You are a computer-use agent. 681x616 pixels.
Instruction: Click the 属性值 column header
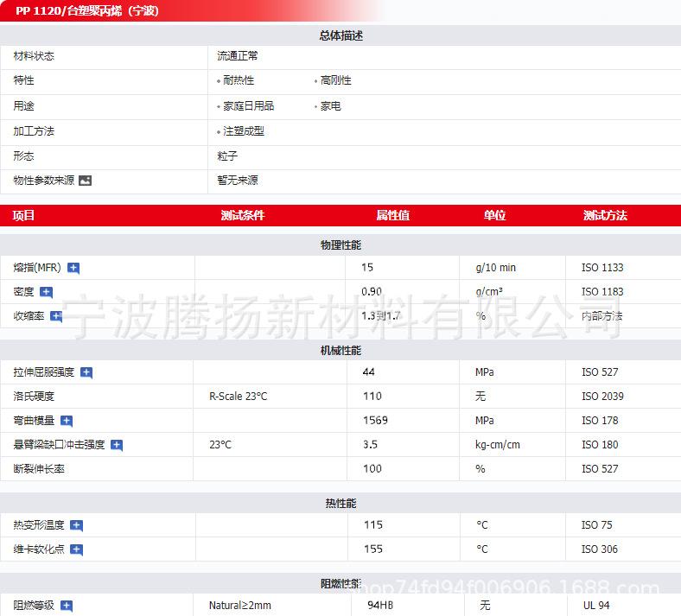[x=392, y=215]
